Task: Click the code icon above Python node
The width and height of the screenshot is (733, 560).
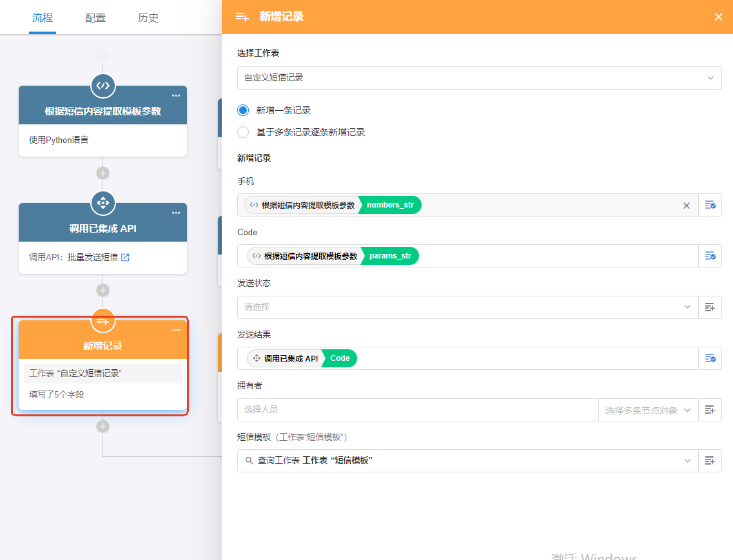Action: coord(103,86)
